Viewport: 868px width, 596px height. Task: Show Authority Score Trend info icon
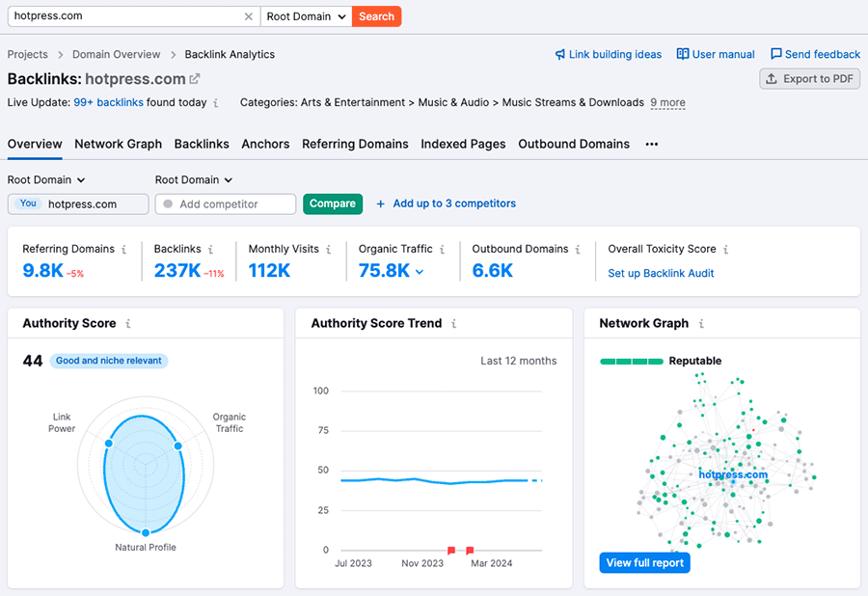pyautogui.click(x=453, y=324)
